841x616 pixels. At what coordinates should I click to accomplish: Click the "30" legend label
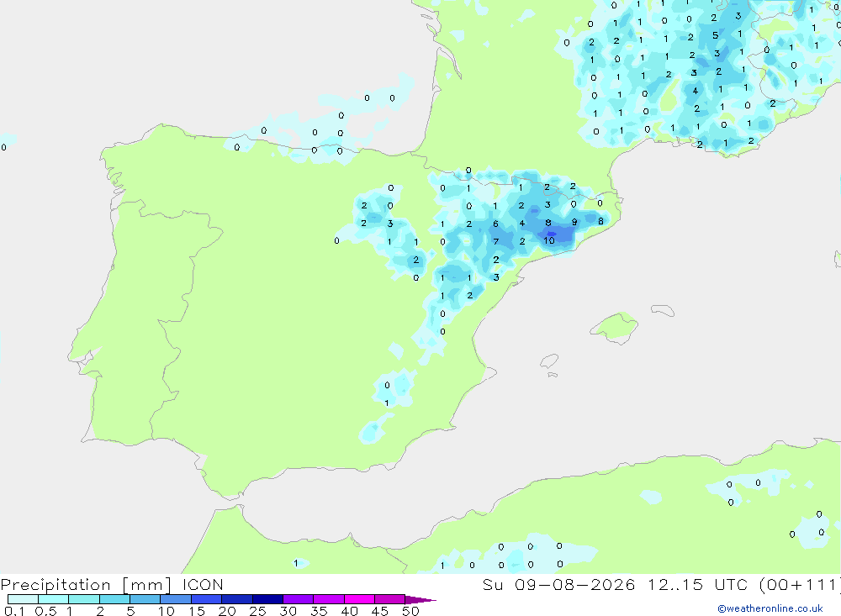click(288, 611)
